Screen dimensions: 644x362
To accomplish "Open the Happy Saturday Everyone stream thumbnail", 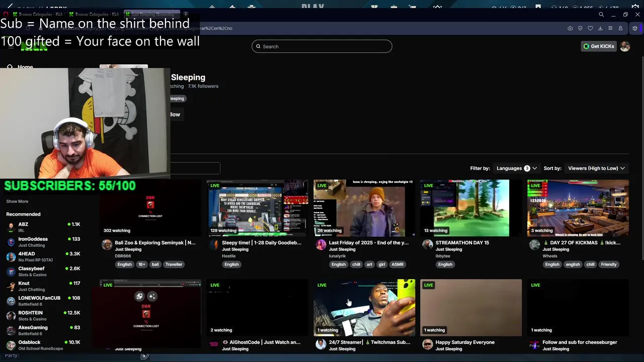I will [471, 308].
